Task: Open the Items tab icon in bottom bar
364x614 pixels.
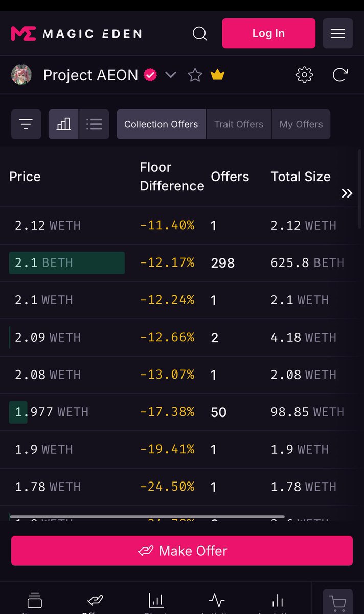Action: click(x=34, y=600)
